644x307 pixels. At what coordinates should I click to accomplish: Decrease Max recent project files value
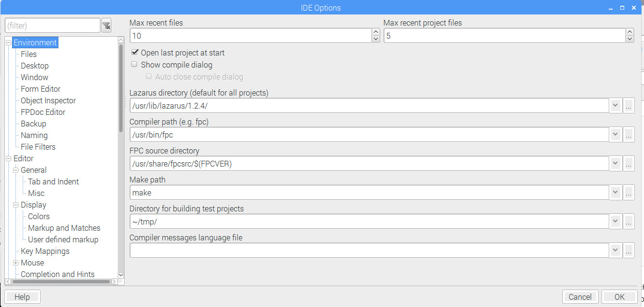[x=630, y=39]
